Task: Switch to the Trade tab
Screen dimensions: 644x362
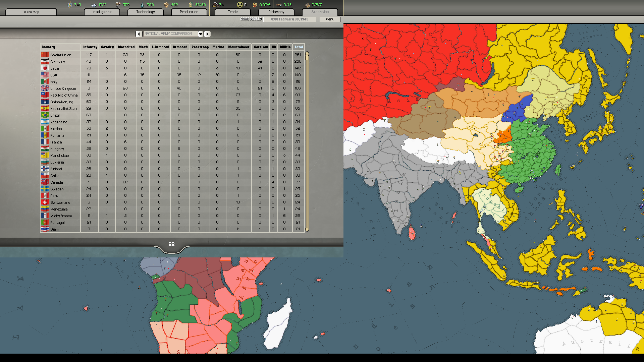Action: [232, 12]
